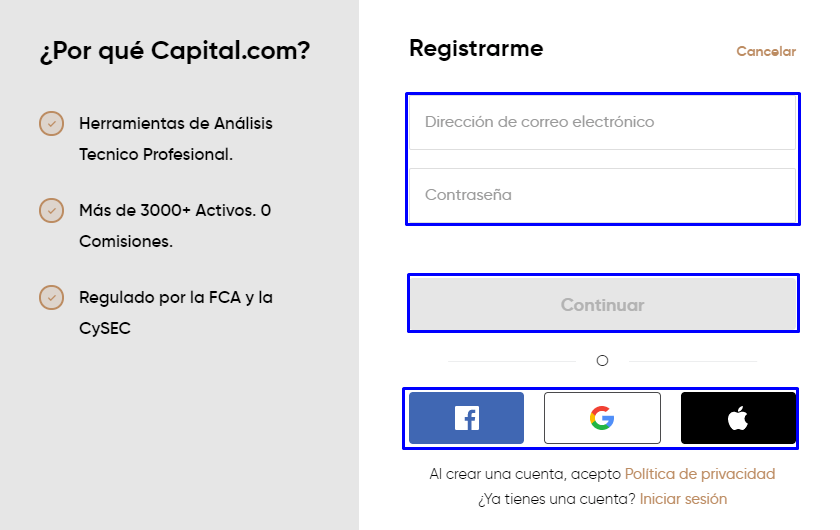Click the checkmark icon beside Herramientas de Análisis
Screen dimensions: 840x530
coord(51,124)
